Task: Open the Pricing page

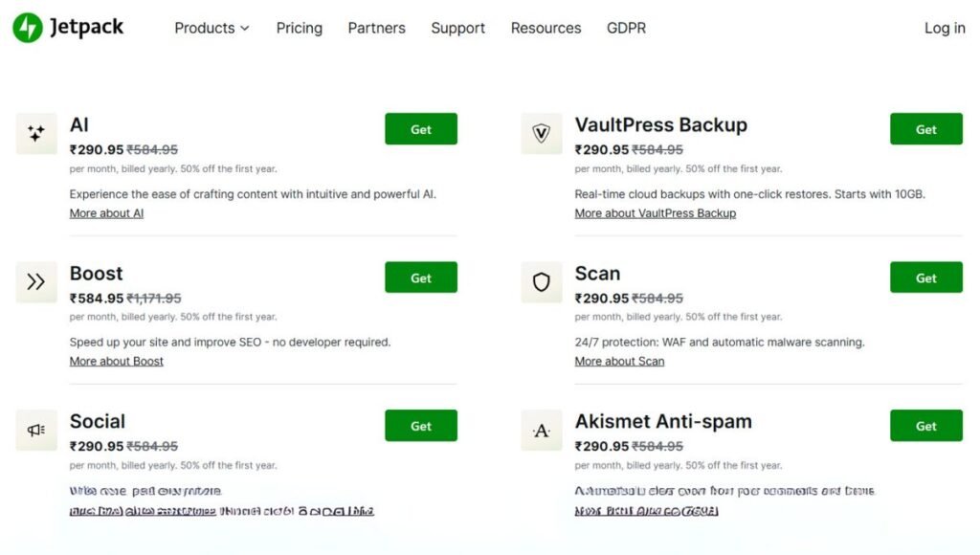Action: coord(300,28)
